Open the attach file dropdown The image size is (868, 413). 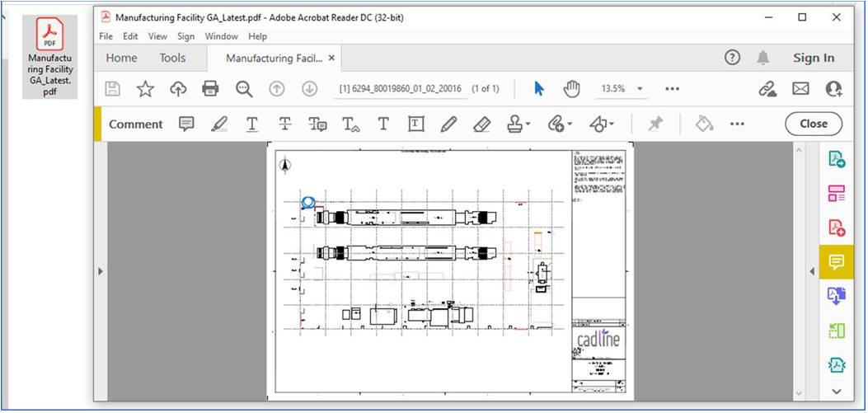[560, 124]
